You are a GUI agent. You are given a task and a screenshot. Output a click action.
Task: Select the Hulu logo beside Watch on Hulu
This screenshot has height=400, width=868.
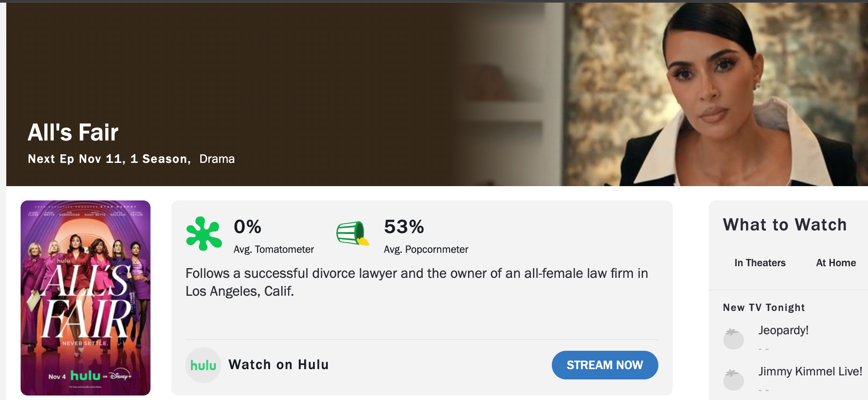204,365
